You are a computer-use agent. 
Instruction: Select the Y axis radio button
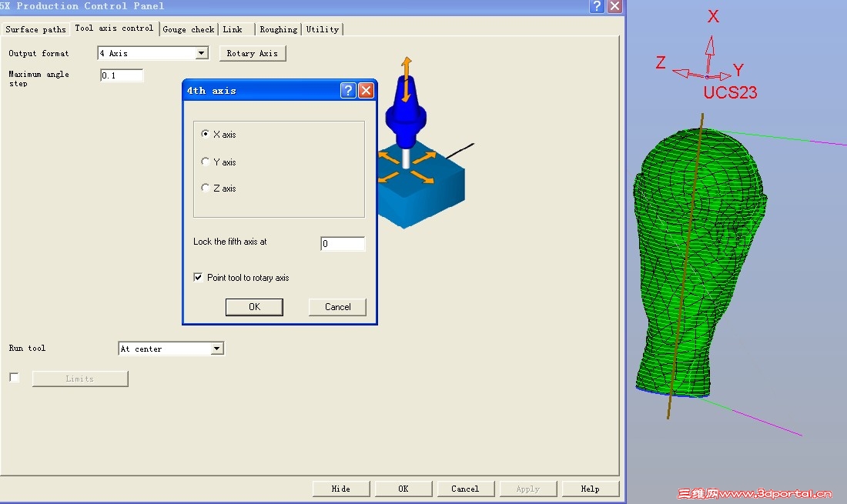[x=206, y=162]
